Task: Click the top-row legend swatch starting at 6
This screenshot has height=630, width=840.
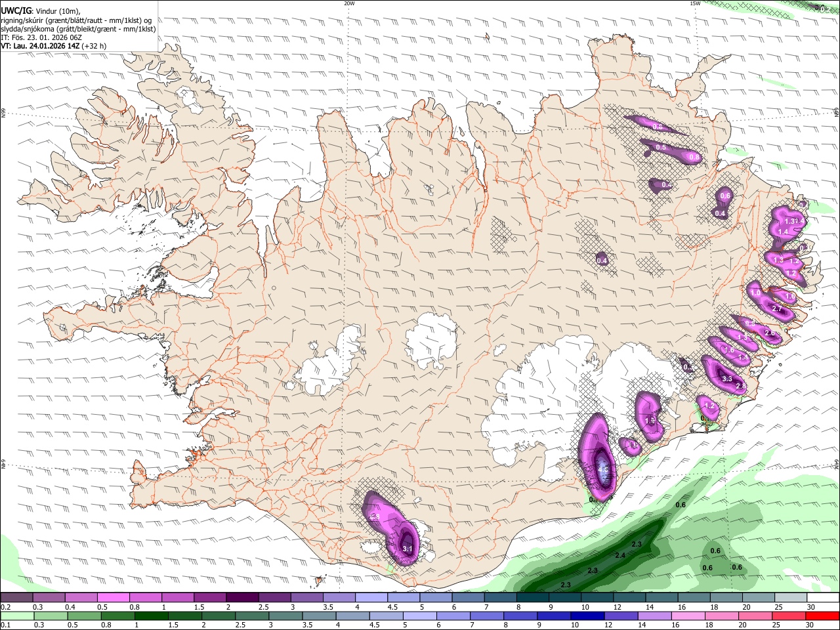Action: [468, 597]
